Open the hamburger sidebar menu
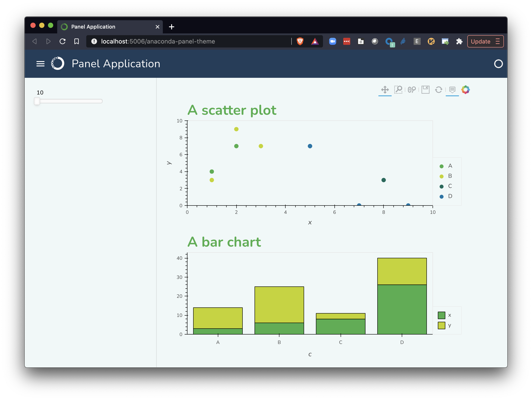The image size is (532, 400). [x=40, y=64]
